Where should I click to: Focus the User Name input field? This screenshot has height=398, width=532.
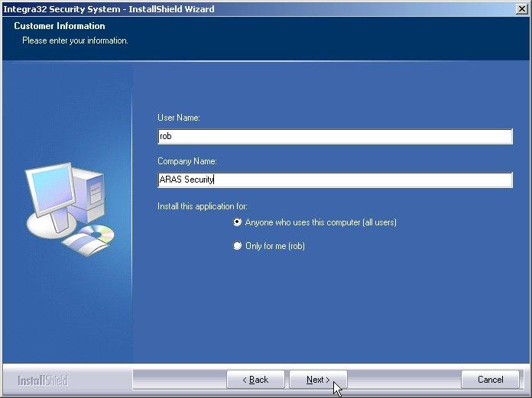(x=336, y=136)
